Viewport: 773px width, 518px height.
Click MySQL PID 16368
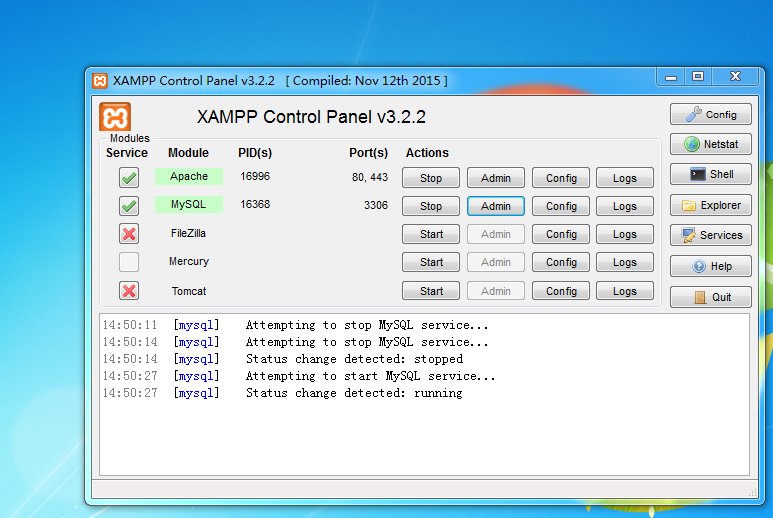pos(255,205)
